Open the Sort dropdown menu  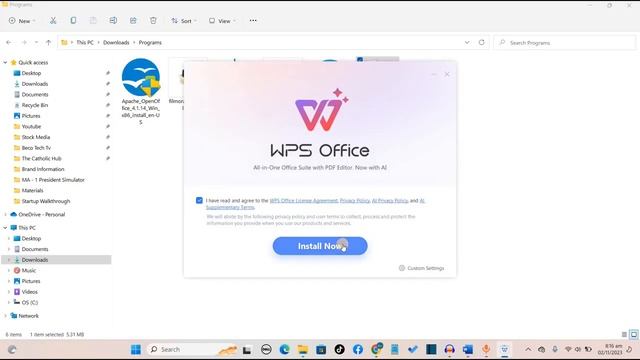(x=184, y=21)
